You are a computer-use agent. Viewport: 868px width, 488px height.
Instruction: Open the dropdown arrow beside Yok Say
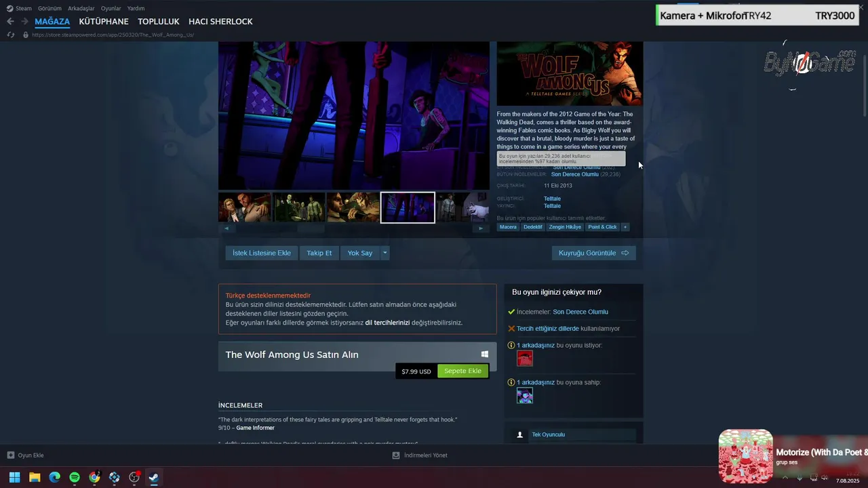(385, 253)
